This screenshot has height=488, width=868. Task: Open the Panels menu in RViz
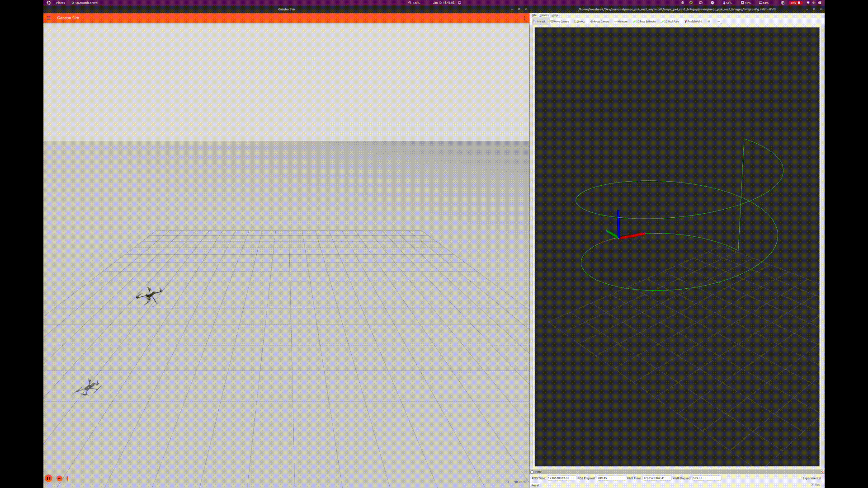544,15
